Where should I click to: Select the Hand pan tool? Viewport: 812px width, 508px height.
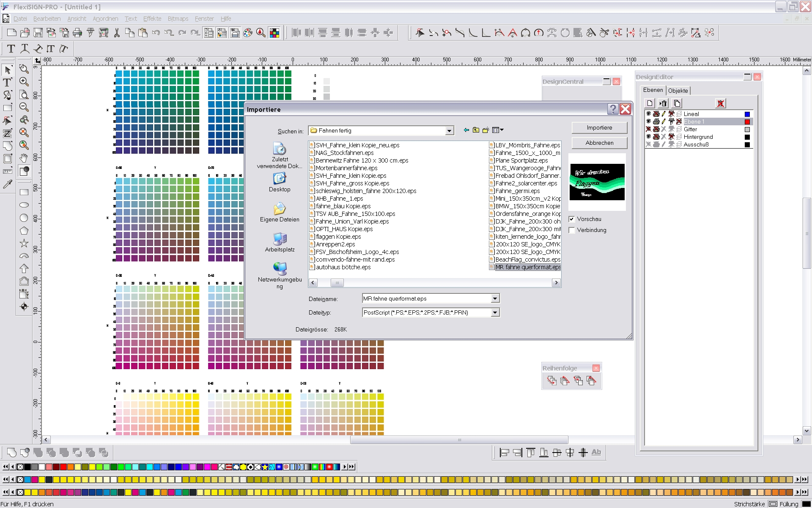click(x=24, y=158)
